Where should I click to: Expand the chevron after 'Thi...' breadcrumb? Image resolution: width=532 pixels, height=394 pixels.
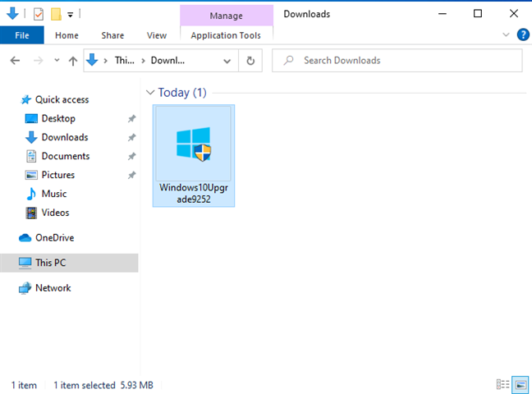tap(143, 61)
